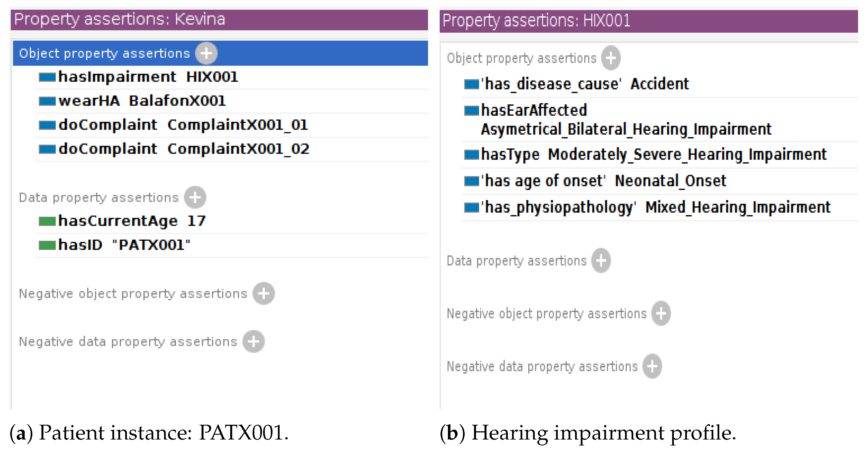The image size is (868, 454).
Task: Add data property assertion for Kevina
Action: pos(195,197)
